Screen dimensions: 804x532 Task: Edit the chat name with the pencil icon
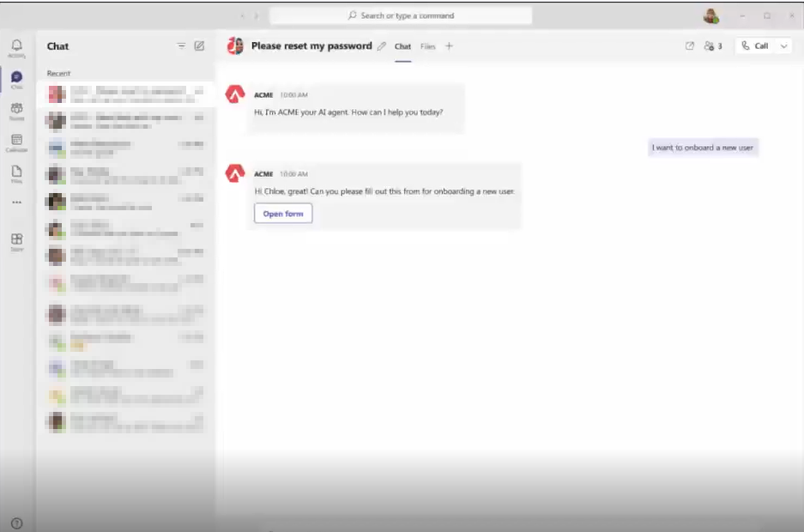click(382, 46)
